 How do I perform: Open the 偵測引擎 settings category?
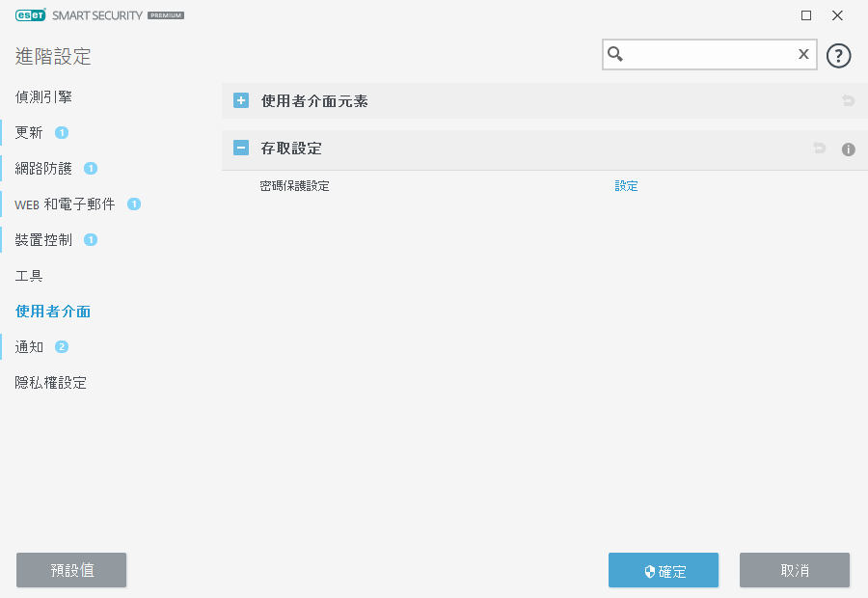[43, 96]
